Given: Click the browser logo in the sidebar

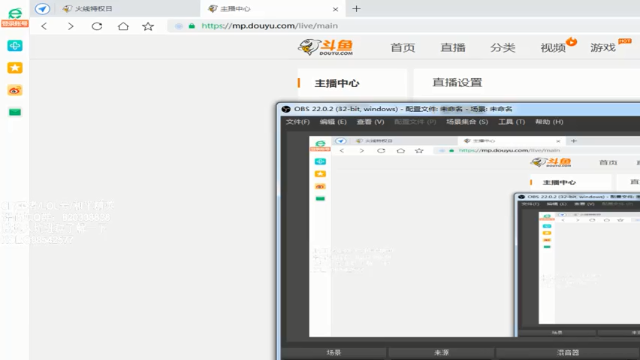Looking at the screenshot, I should [x=15, y=13].
